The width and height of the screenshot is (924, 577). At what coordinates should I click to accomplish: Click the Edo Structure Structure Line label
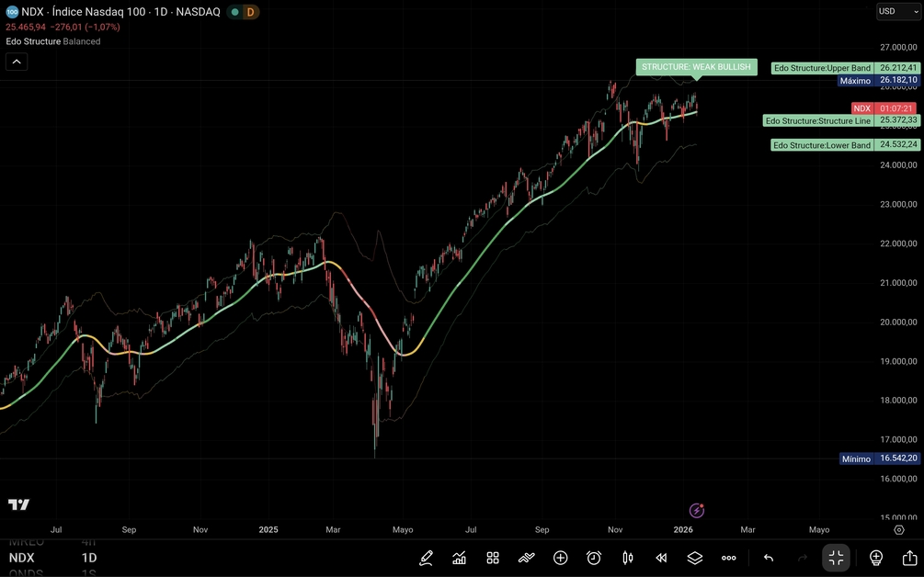point(841,120)
